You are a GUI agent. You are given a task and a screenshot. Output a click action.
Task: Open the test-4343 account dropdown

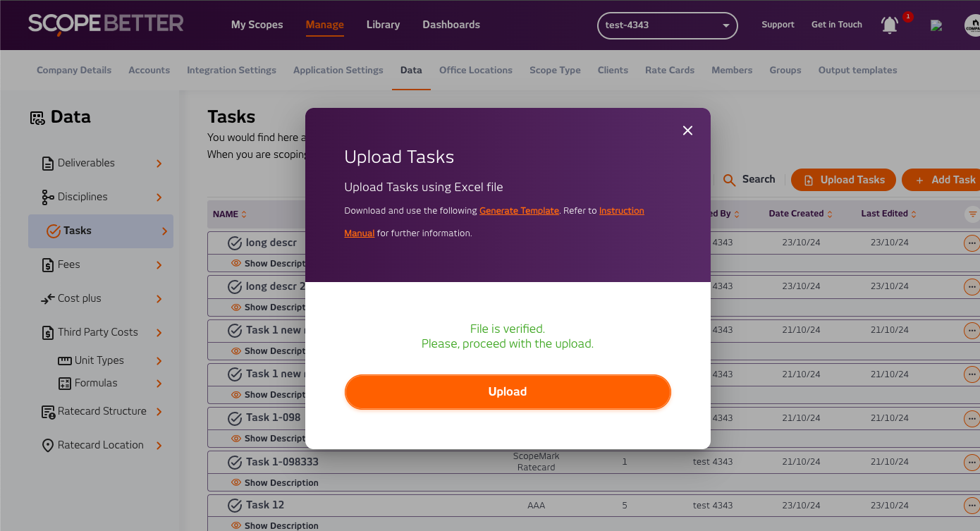tap(666, 25)
